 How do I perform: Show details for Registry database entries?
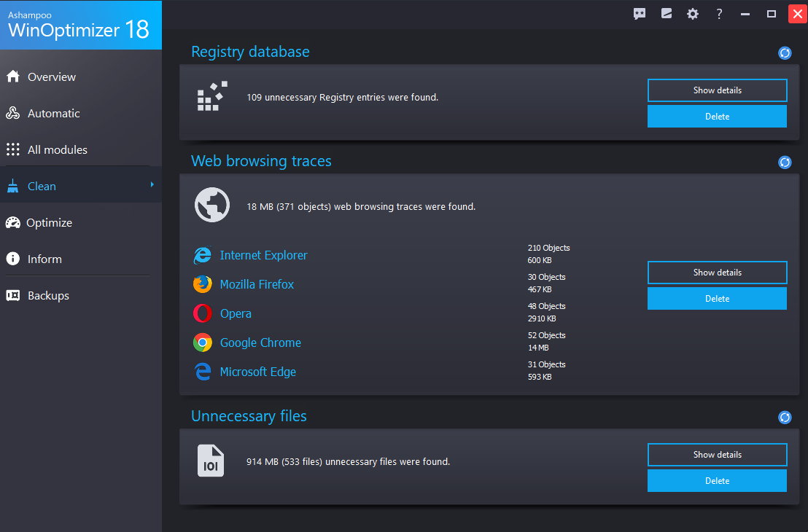pyautogui.click(x=717, y=90)
